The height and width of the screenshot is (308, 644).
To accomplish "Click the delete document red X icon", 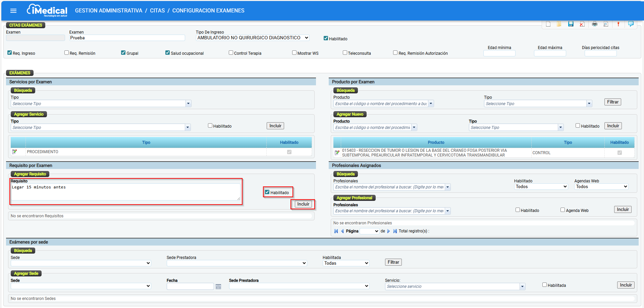I will pyautogui.click(x=582, y=24).
